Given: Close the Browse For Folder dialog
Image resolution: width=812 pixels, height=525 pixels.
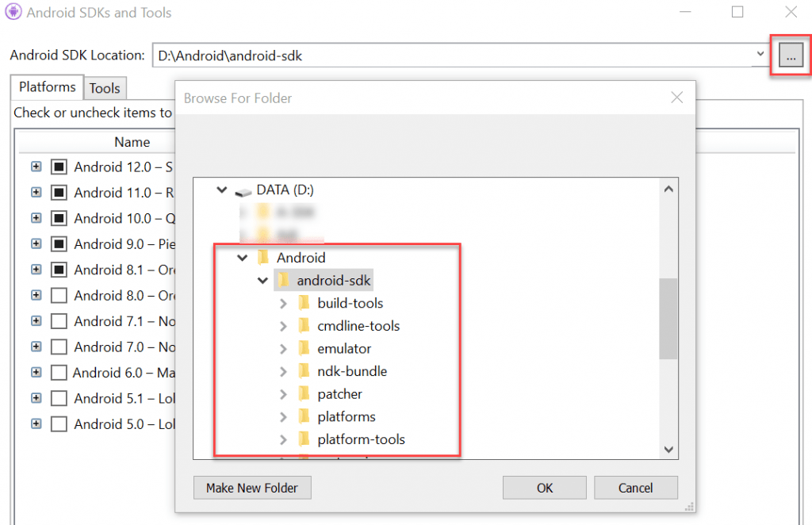Looking at the screenshot, I should [676, 98].
